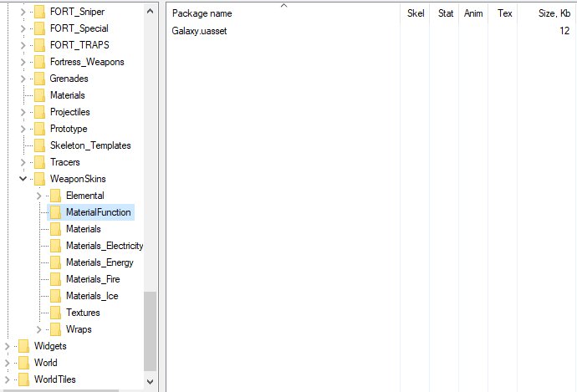Click the FORT_TRAPS folder icon
Image resolution: width=577 pixels, height=392 pixels.
pyautogui.click(x=39, y=45)
